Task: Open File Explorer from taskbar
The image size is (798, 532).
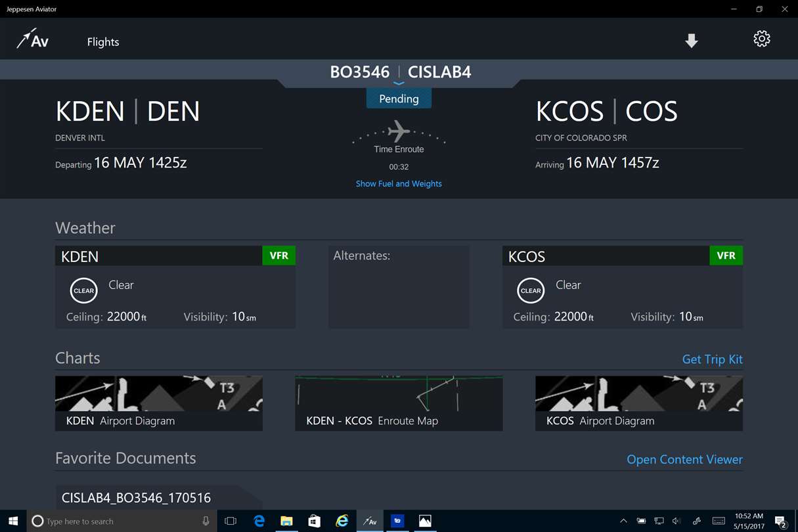Action: 287,521
